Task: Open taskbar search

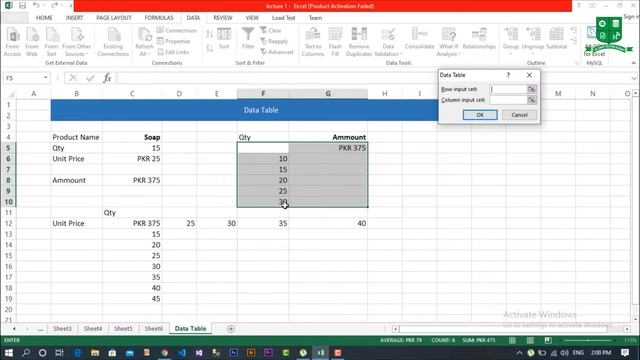Action: (26, 353)
